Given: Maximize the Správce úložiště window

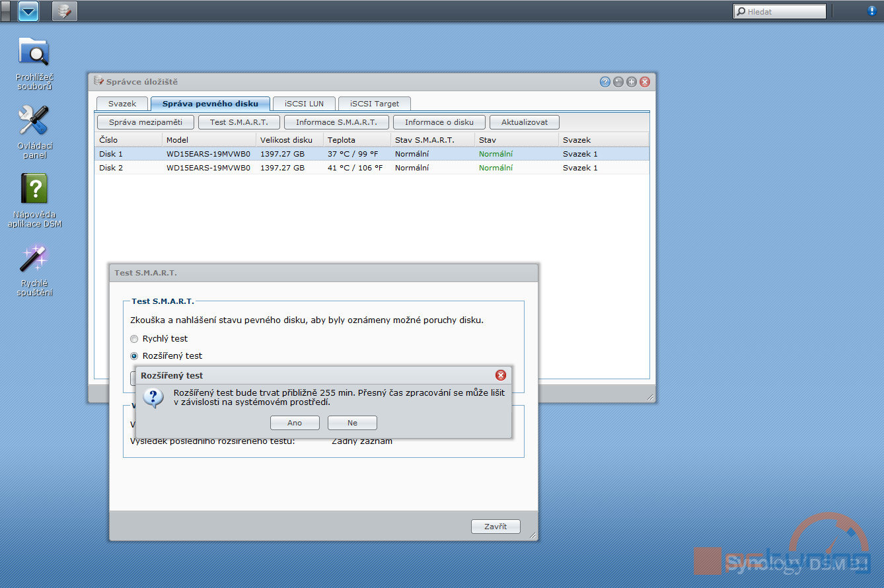Looking at the screenshot, I should point(632,82).
